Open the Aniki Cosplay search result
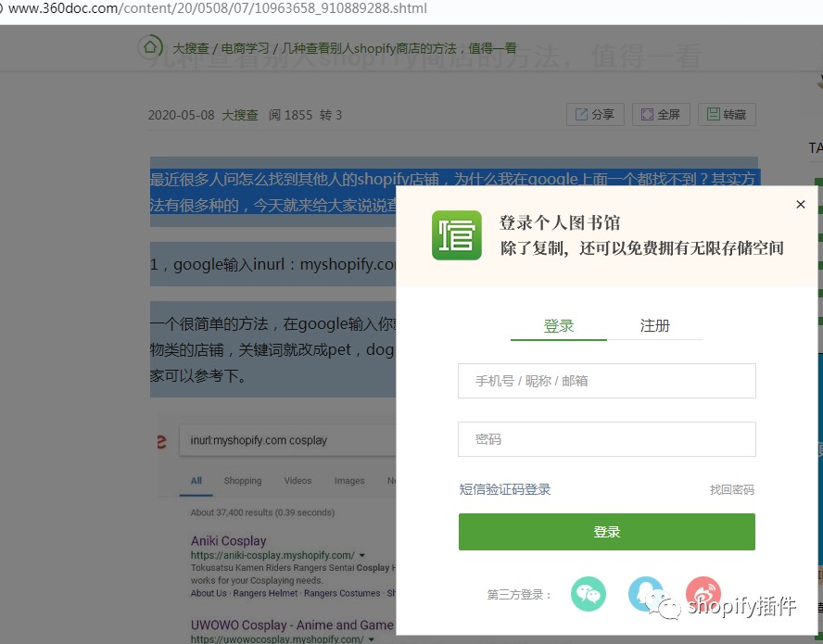The width and height of the screenshot is (823, 644). tap(228, 540)
